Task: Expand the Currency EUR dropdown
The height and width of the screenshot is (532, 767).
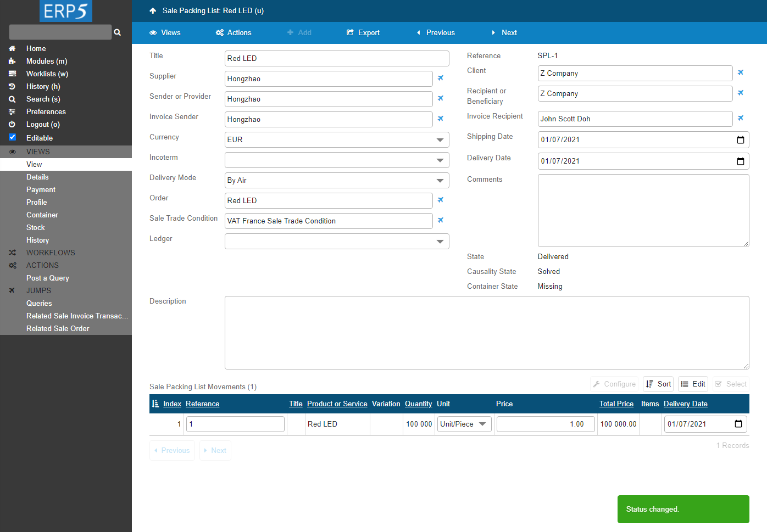Action: [337, 139]
